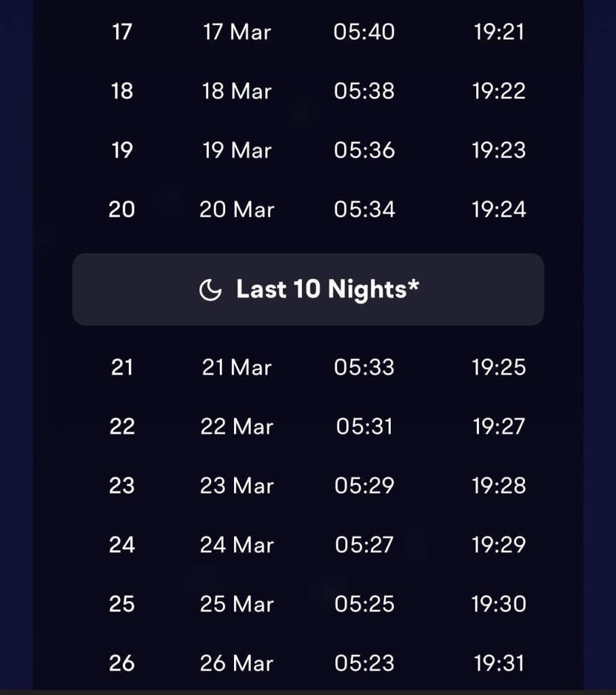
Task: Tap the 19:23 time on 19 Mar
Action: (499, 150)
